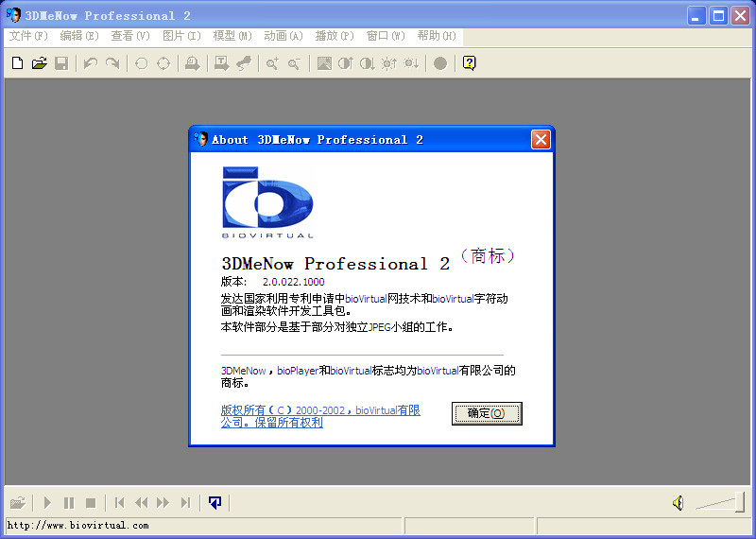This screenshot has width=756, height=539.
Task: Click the plain circle toolbar icon
Action: (141, 63)
